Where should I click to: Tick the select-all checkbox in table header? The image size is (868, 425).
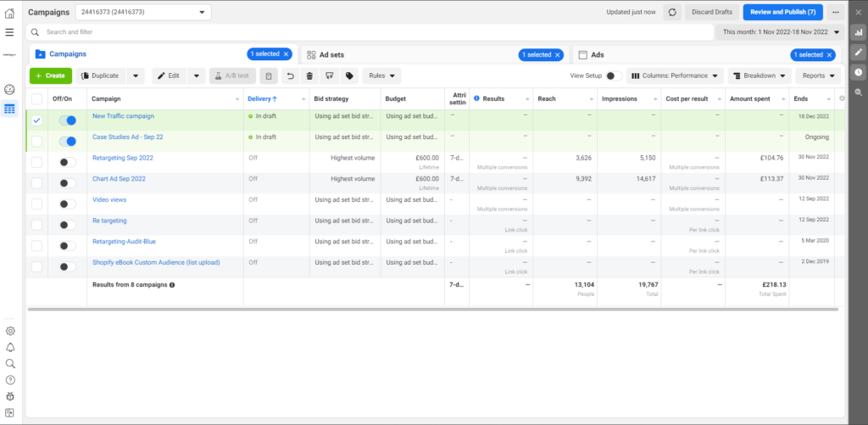[36, 99]
